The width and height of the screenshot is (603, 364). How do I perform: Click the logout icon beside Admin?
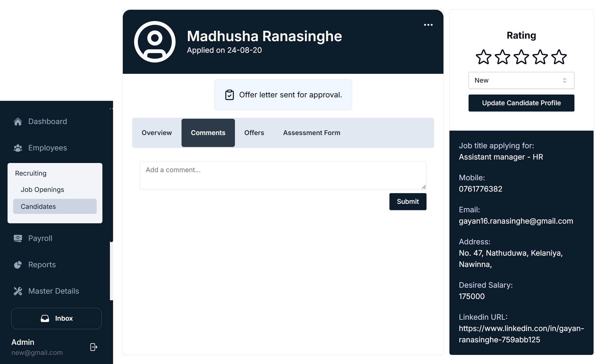tap(93, 347)
